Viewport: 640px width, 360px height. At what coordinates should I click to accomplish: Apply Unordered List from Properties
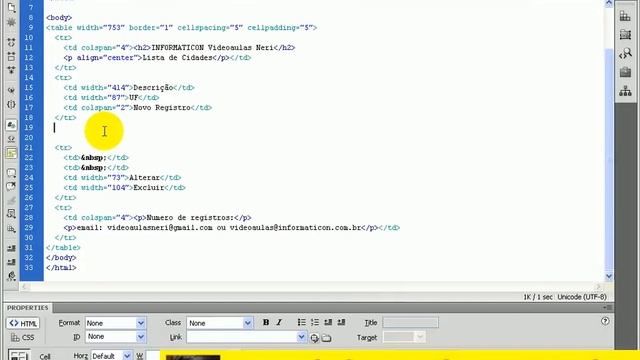[302, 322]
